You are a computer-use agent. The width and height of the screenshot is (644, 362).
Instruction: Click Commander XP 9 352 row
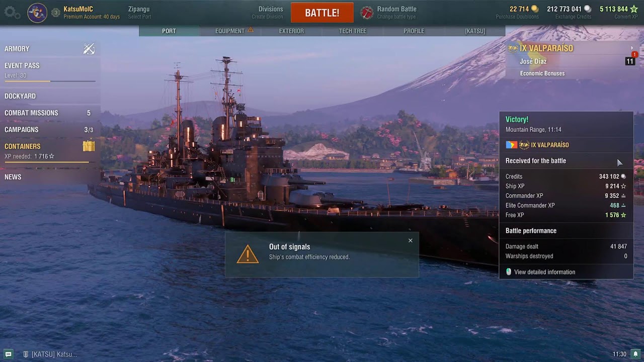coord(566,196)
